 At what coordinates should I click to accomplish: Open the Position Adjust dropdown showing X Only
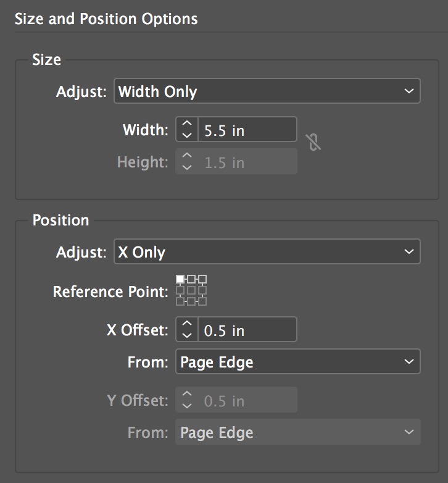pos(267,251)
